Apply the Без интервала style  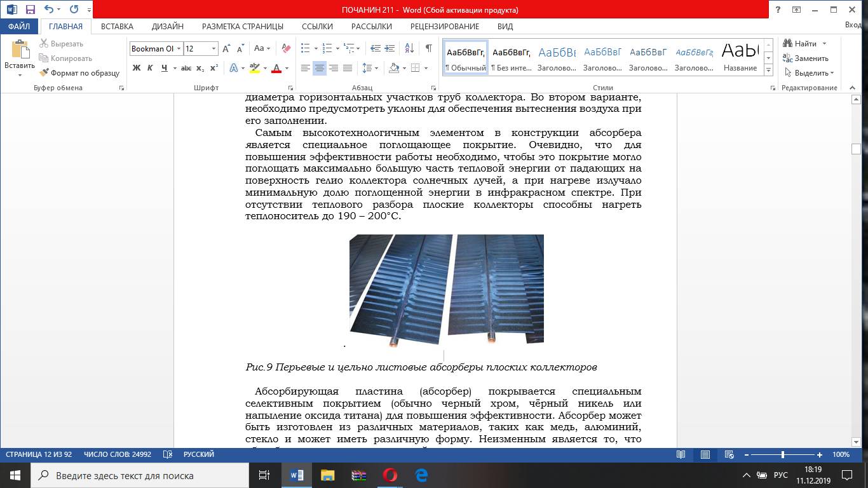[512, 57]
